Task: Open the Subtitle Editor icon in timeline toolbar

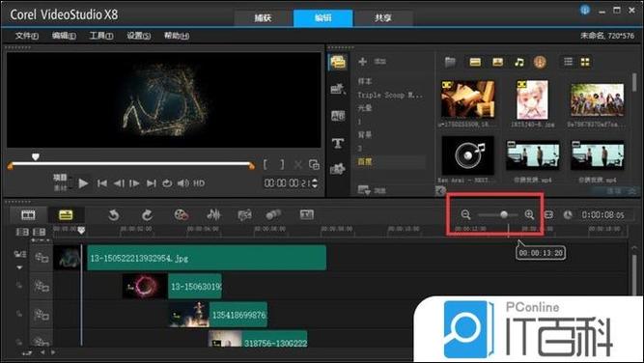Action: [306, 214]
